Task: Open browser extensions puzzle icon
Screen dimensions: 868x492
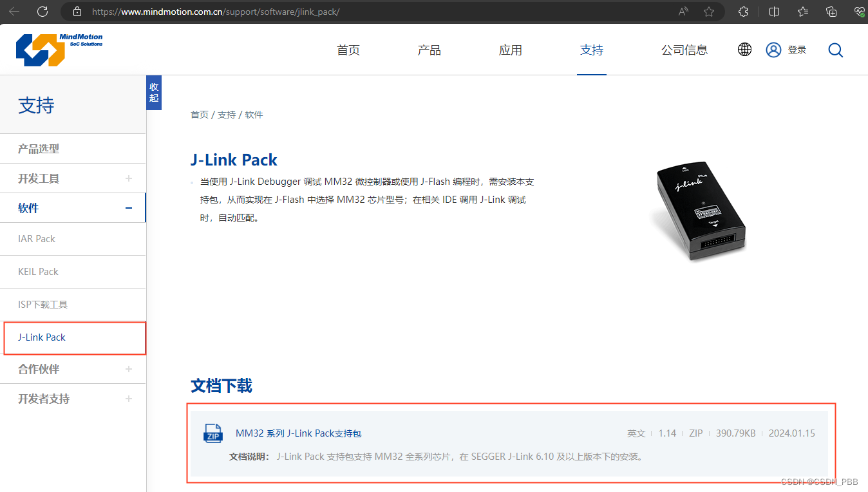Action: point(743,12)
